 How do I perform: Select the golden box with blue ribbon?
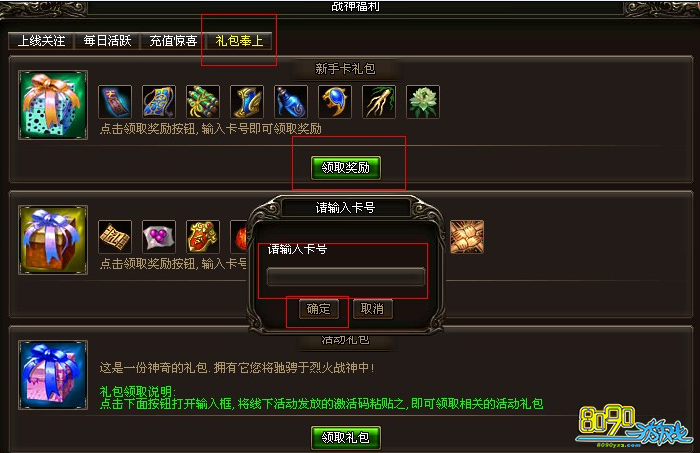(53, 240)
